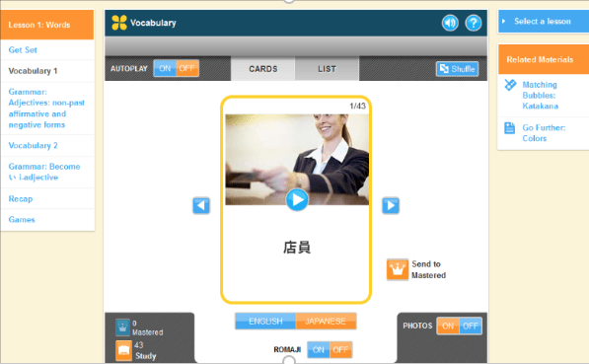The image size is (589, 364).
Task: Turn Photos ON
Action: pos(448,326)
